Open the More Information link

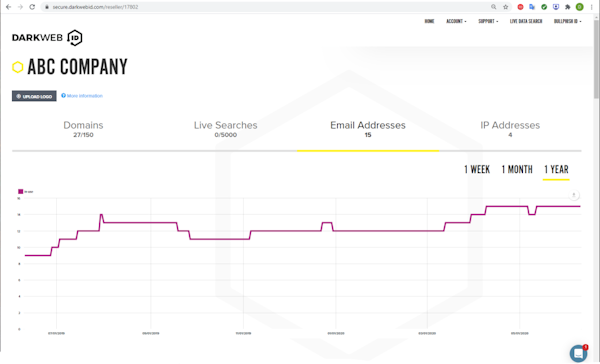click(82, 96)
